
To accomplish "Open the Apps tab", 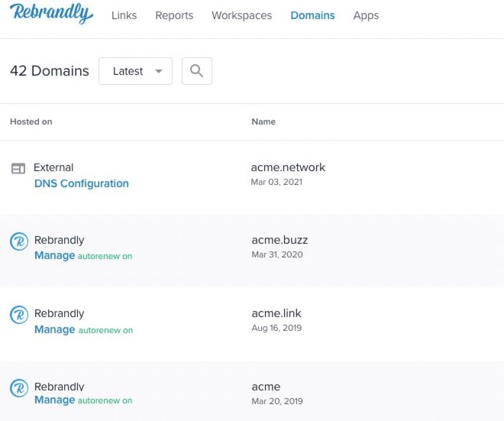I will click(x=366, y=15).
